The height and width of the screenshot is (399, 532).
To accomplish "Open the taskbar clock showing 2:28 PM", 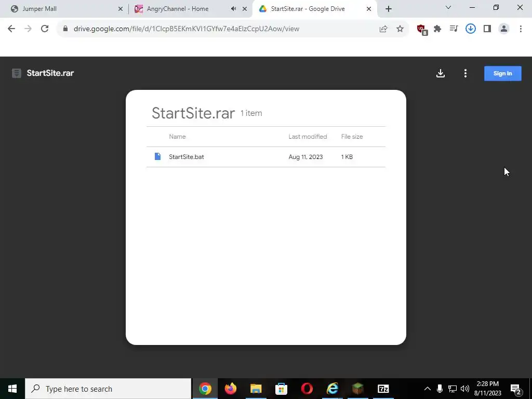I will click(487, 389).
